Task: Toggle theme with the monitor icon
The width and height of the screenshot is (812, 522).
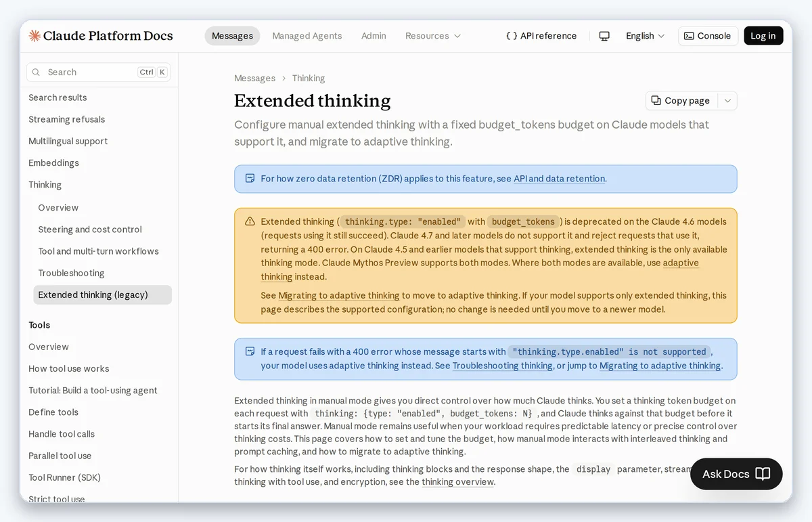Action: 604,36
